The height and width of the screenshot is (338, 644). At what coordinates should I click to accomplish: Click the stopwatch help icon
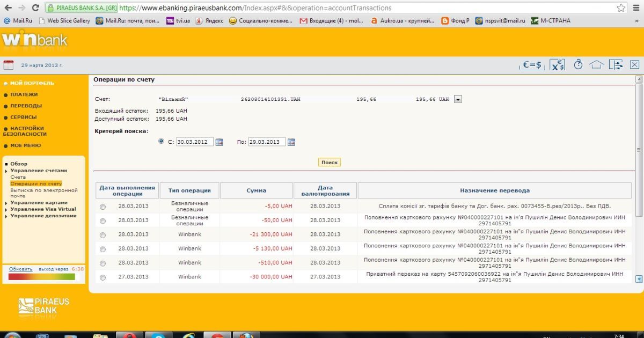click(578, 65)
